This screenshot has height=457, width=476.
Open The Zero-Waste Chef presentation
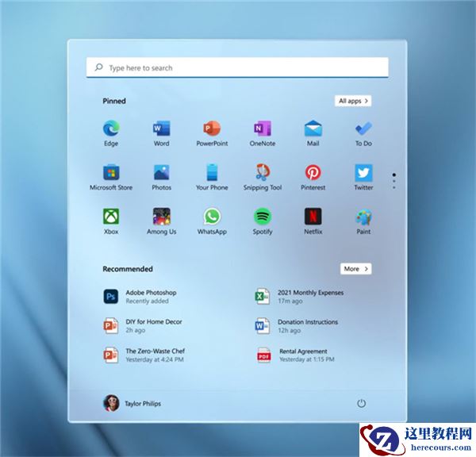click(x=144, y=355)
